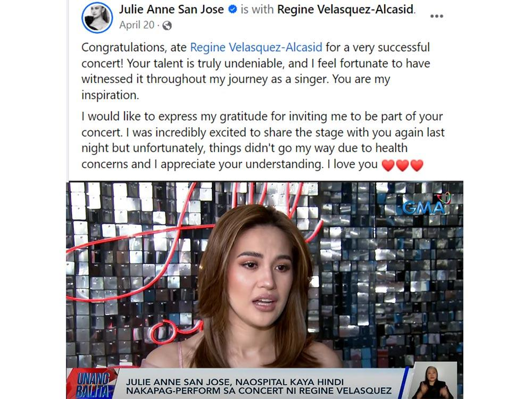This screenshot has height=399, width=532.
Task: Click the second paragraph about gratitude
Action: click(x=263, y=140)
